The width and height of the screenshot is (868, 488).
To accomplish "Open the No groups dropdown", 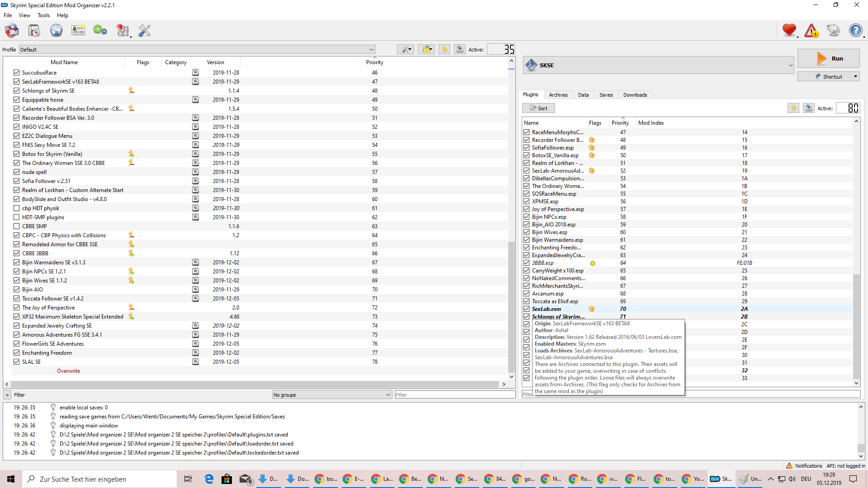I will [332, 394].
